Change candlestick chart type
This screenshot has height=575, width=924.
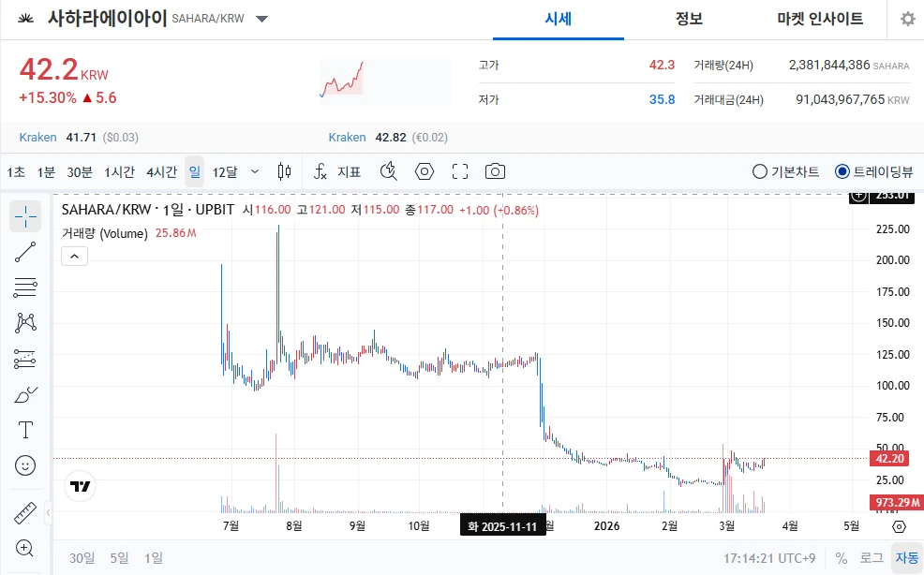[284, 171]
